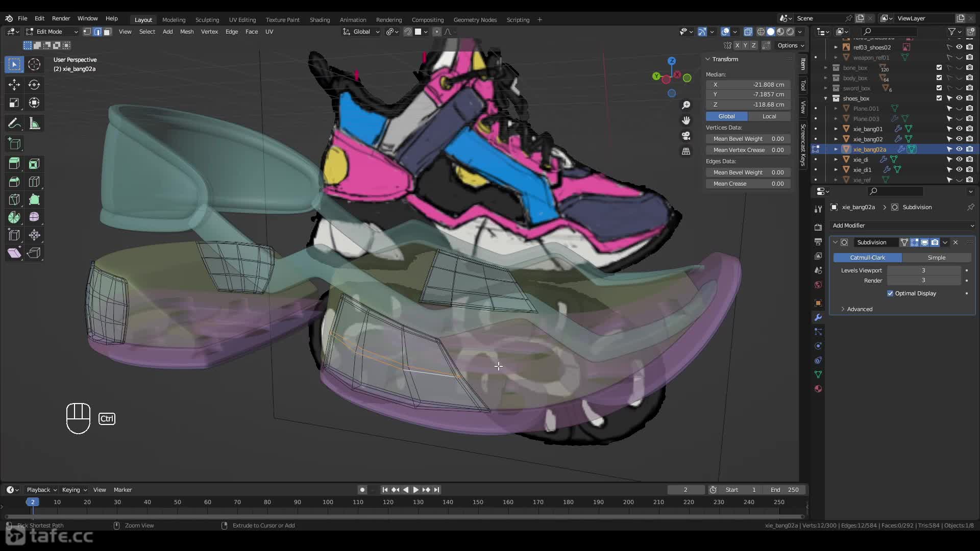
Task: Switch to face select mode
Action: (x=107, y=32)
